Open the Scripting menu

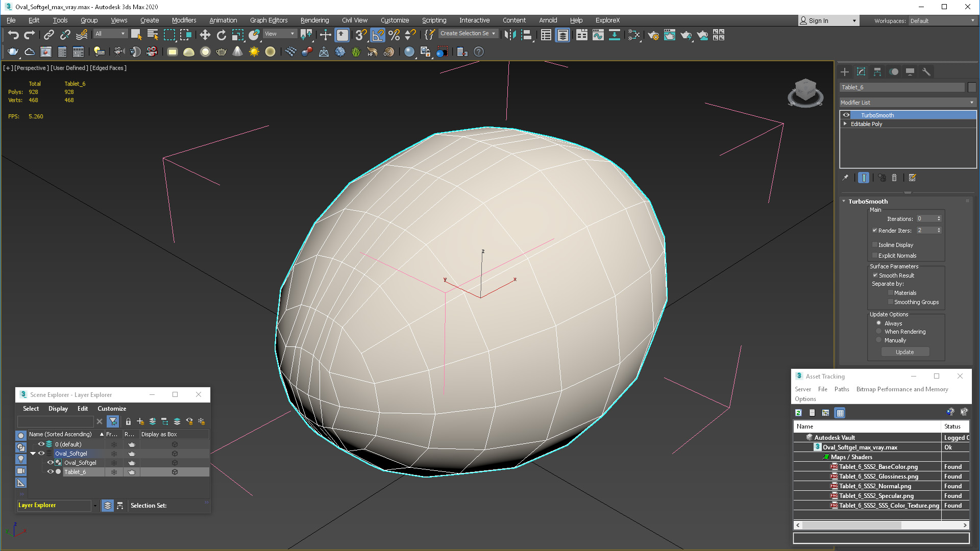pyautogui.click(x=434, y=20)
